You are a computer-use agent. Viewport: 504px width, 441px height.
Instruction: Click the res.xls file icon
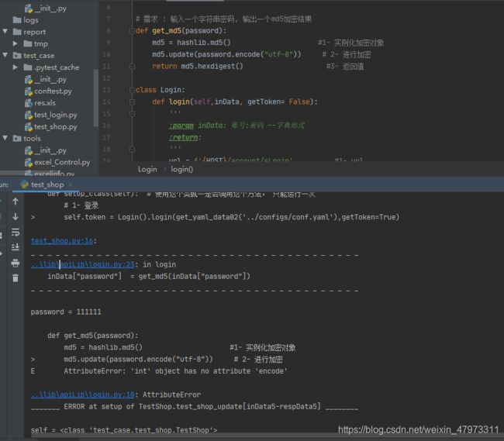coord(29,103)
